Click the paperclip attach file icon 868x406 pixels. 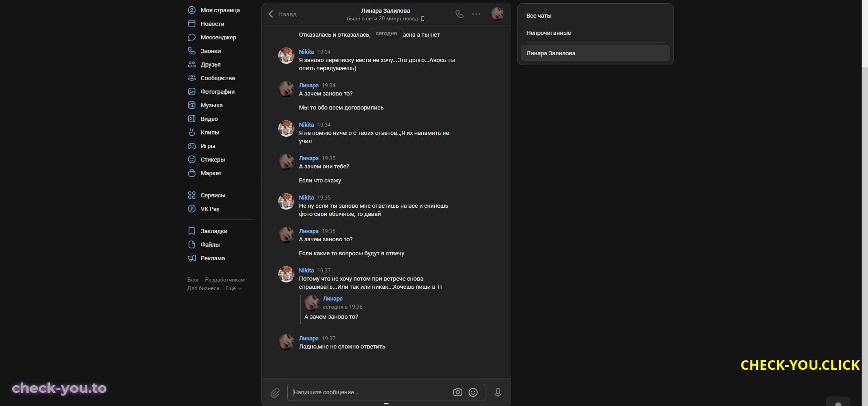(275, 393)
